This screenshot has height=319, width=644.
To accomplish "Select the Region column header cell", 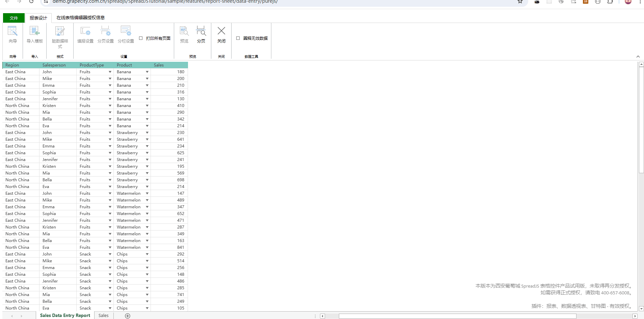I will tap(21, 65).
